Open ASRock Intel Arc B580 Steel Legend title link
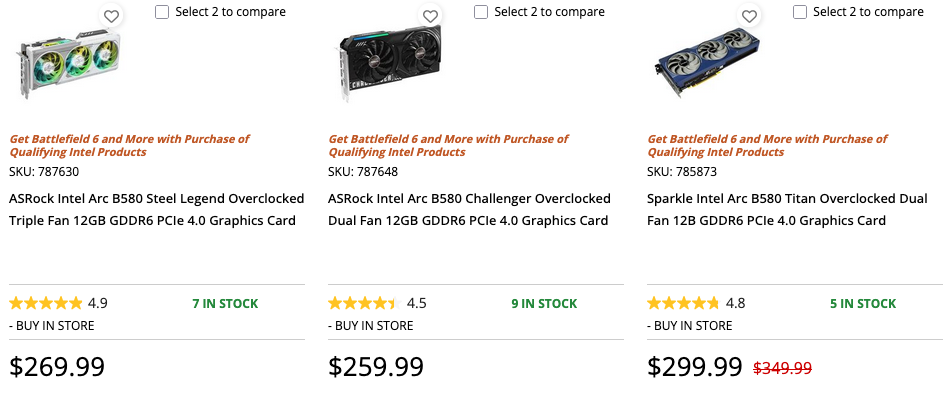The height and width of the screenshot is (399, 947). tap(156, 209)
